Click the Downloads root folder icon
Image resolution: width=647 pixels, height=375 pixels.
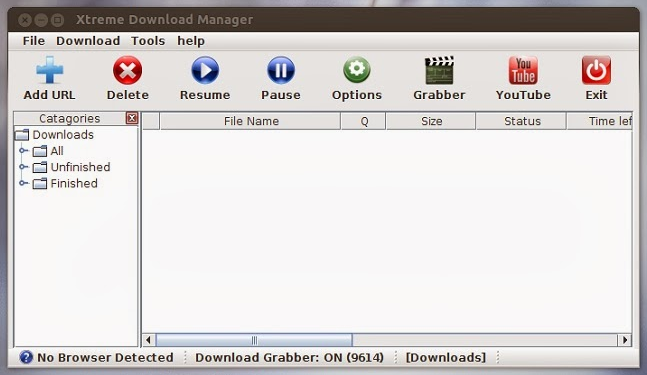(22, 135)
